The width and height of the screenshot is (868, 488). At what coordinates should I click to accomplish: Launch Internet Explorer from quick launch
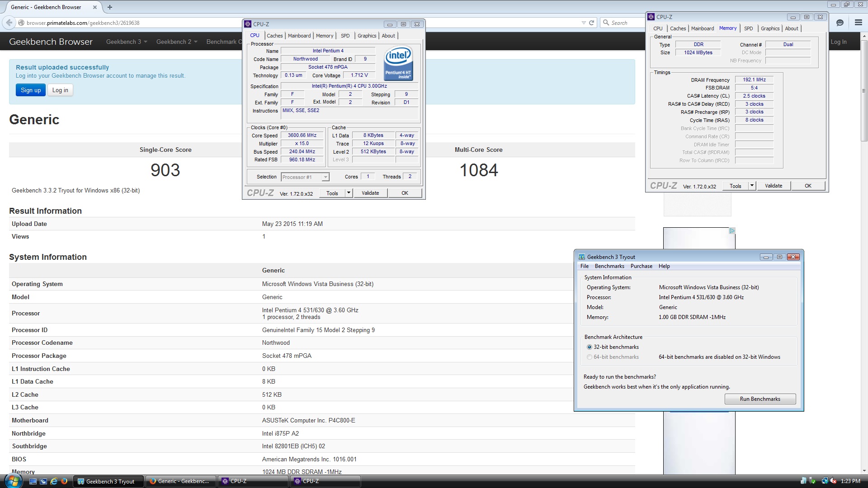(x=54, y=481)
